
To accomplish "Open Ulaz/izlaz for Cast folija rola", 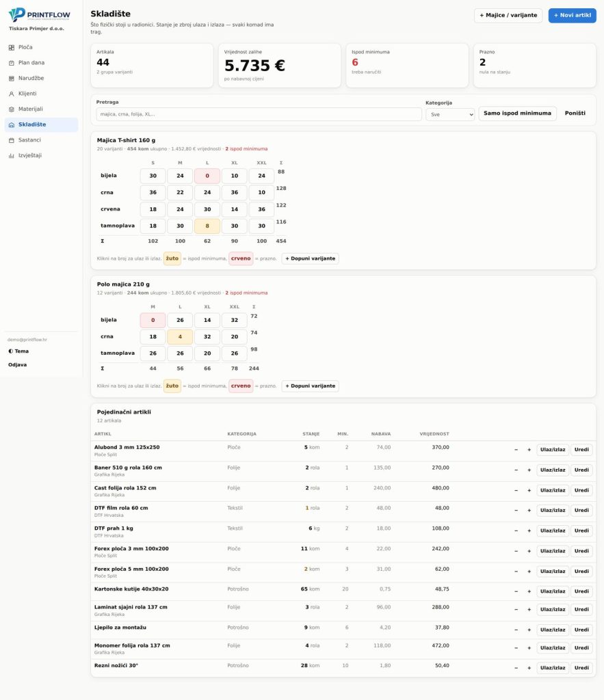I will click(x=553, y=490).
